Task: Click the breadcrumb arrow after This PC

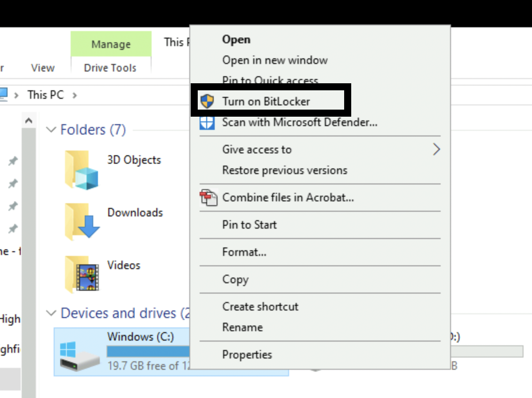Action: (x=74, y=95)
